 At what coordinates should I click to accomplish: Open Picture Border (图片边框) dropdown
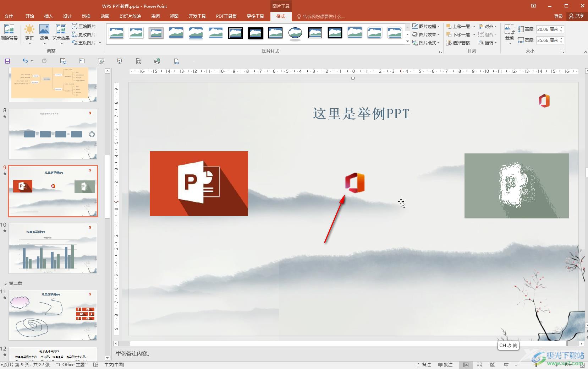[x=426, y=26]
